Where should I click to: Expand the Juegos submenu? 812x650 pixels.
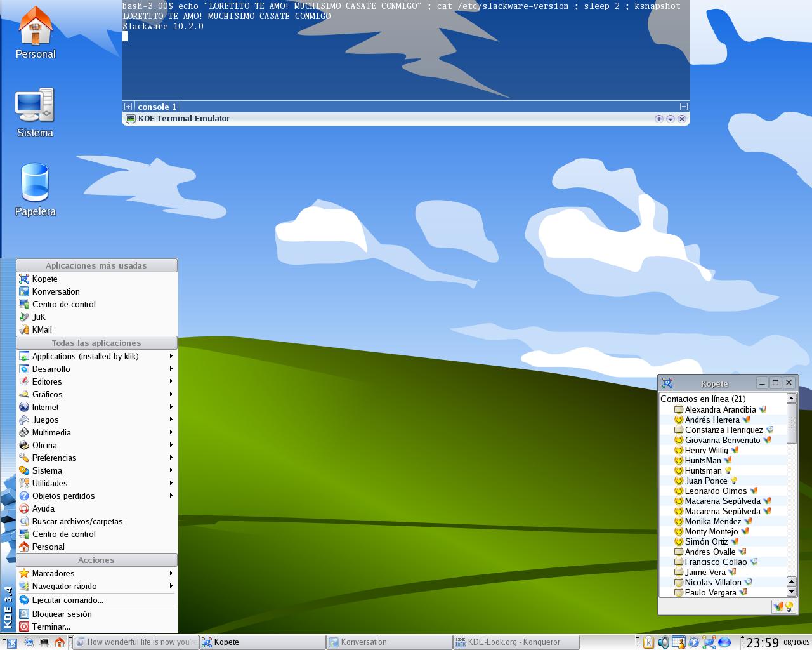[96, 420]
